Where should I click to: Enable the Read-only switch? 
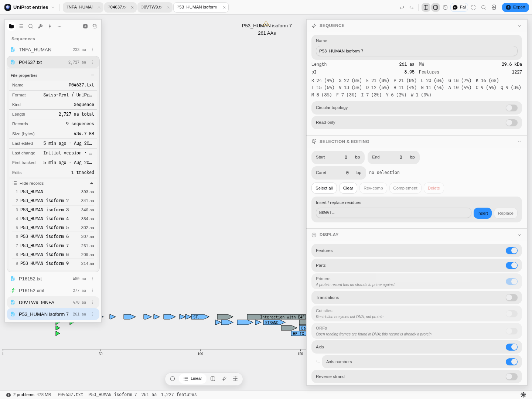[x=512, y=123]
